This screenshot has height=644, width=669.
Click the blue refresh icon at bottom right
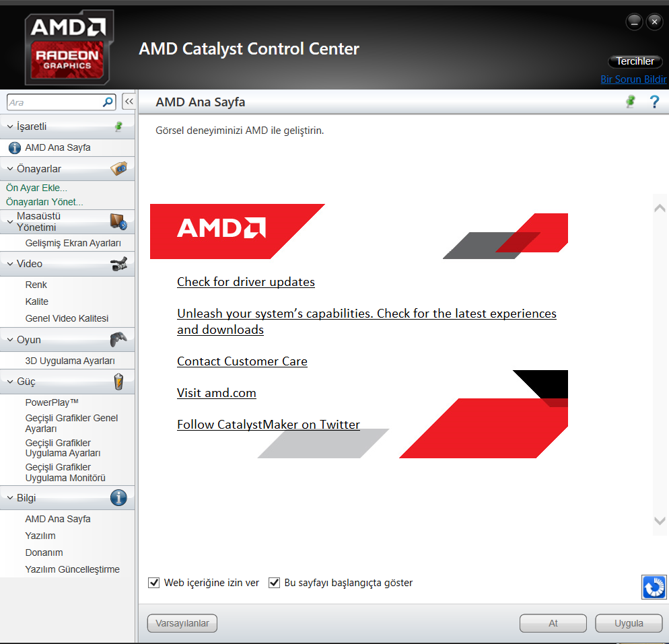[654, 587]
